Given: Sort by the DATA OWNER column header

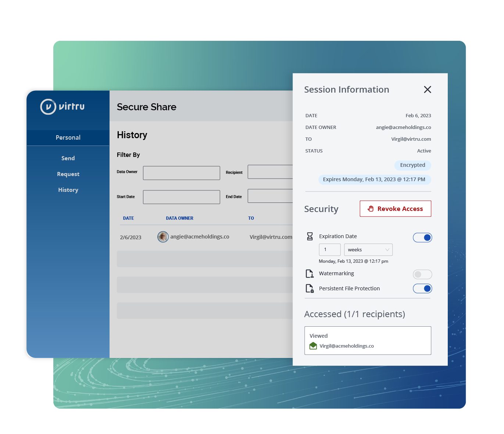Looking at the screenshot, I should coord(179,218).
